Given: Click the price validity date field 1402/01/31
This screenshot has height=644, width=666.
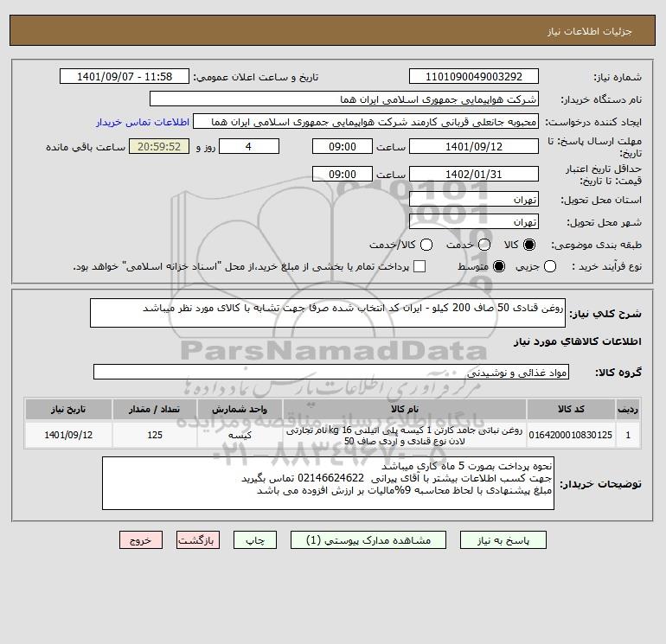Looking at the screenshot, I should (x=474, y=174).
